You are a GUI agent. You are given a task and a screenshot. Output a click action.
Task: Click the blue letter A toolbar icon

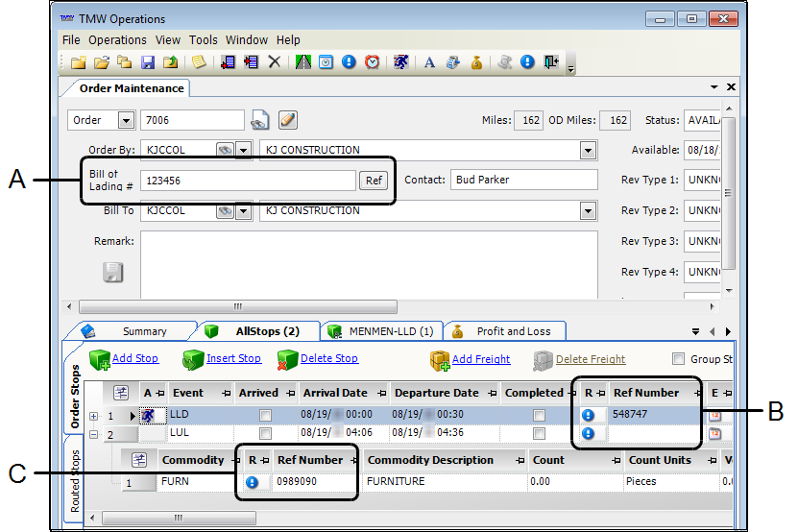click(x=429, y=62)
